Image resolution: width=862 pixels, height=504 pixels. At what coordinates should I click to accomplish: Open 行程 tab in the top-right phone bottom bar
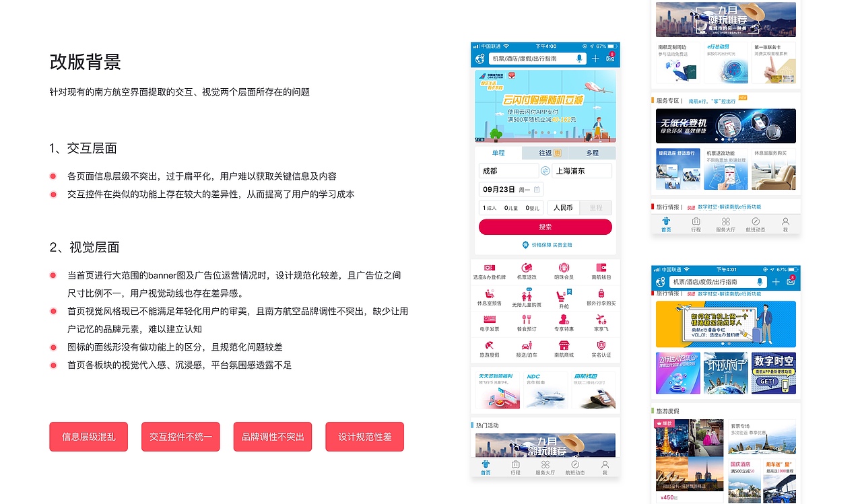point(696,225)
